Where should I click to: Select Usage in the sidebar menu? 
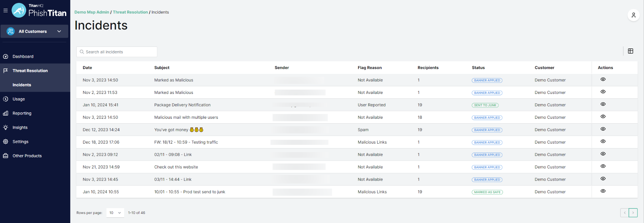pos(19,99)
